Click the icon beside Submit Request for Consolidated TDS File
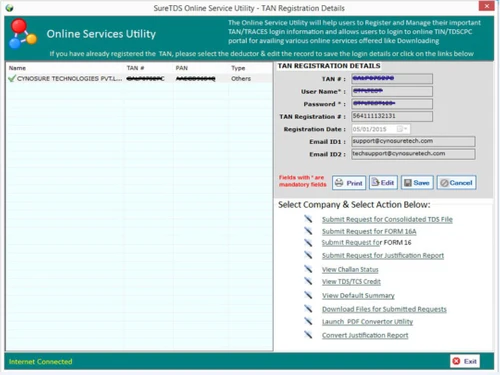This screenshot has width=500, height=375. (x=308, y=219)
